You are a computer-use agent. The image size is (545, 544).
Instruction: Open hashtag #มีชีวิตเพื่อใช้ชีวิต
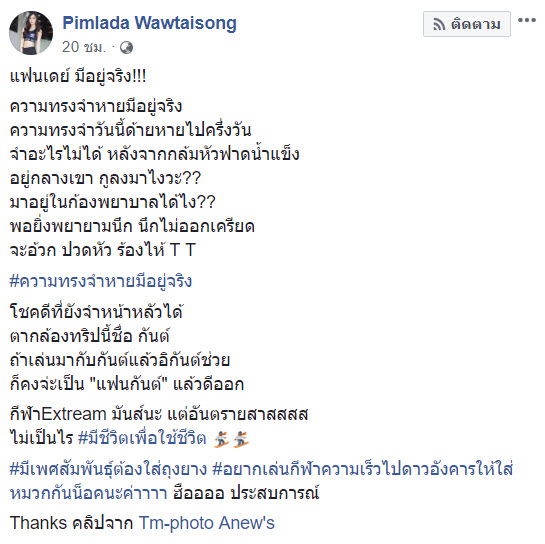pos(143,438)
